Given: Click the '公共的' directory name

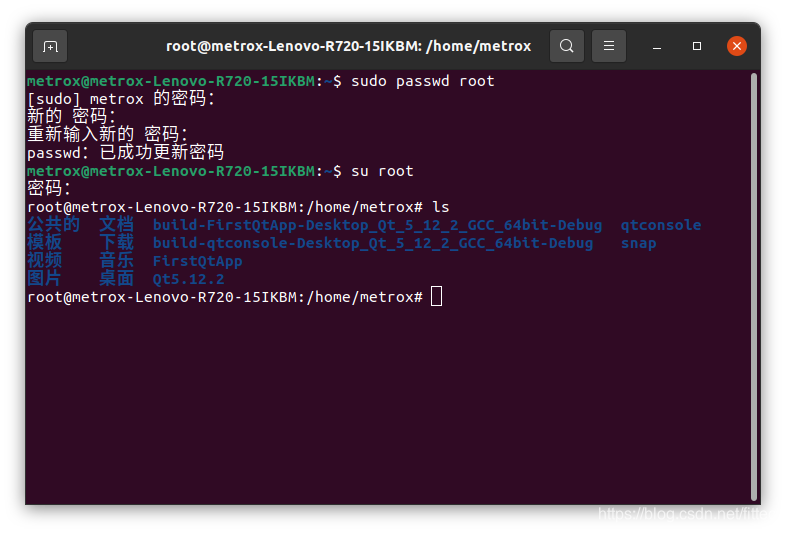Looking at the screenshot, I should point(54,225).
